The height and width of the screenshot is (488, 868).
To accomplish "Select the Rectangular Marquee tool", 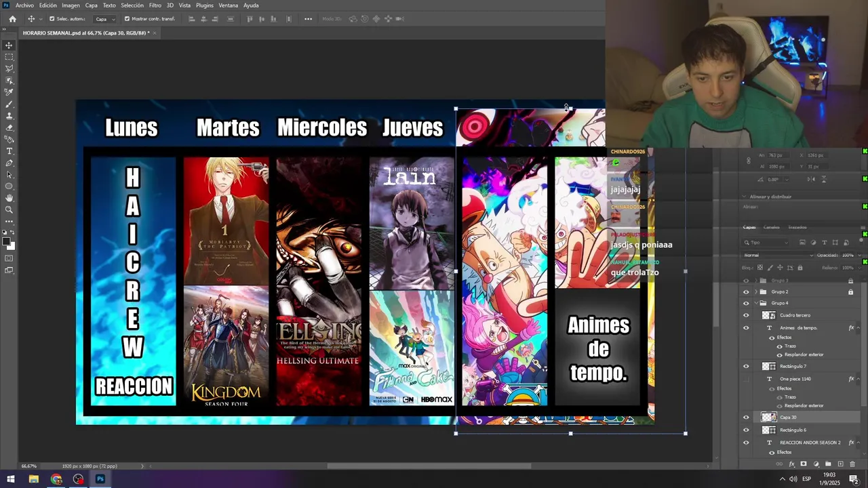I will tap(9, 57).
